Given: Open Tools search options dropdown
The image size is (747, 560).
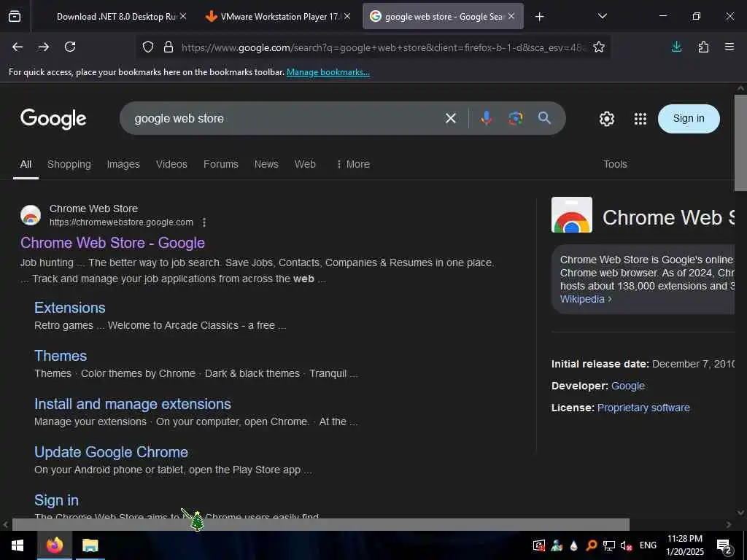Looking at the screenshot, I should tap(615, 164).
